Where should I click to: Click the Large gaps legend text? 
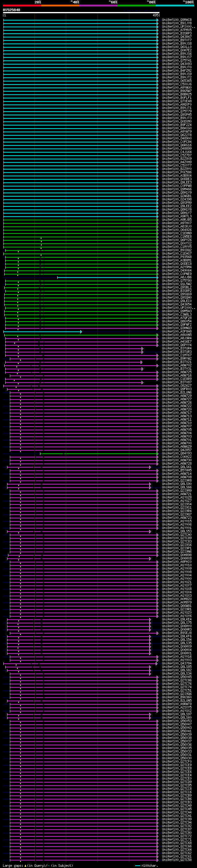point(38,866)
